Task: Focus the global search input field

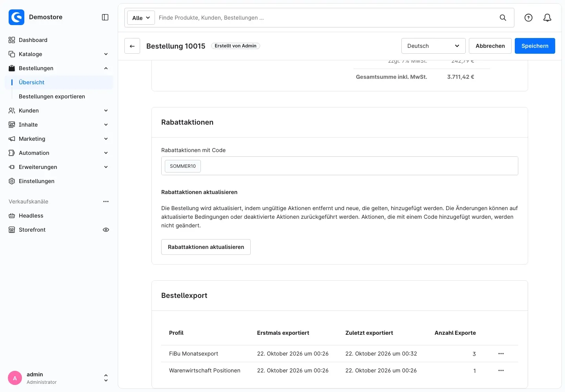Action: pos(326,18)
